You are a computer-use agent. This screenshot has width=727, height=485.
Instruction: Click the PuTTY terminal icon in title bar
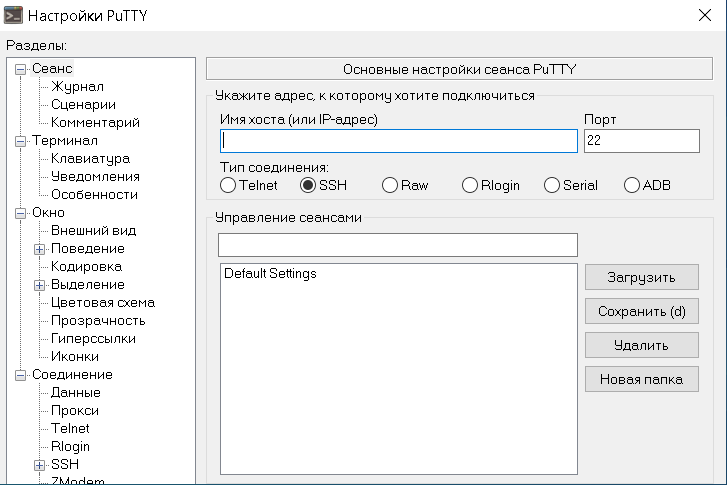[x=13, y=15]
